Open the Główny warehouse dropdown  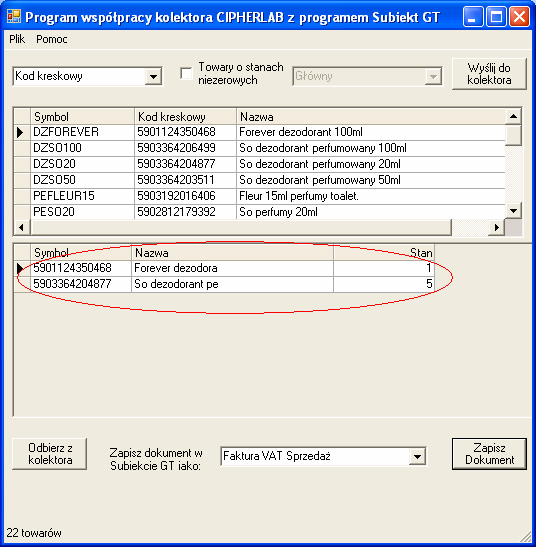(x=433, y=76)
